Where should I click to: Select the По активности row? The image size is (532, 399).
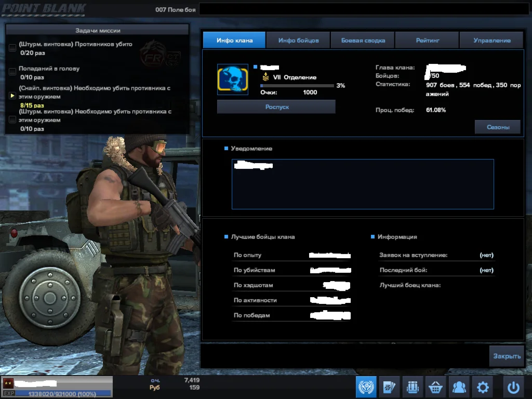point(292,300)
